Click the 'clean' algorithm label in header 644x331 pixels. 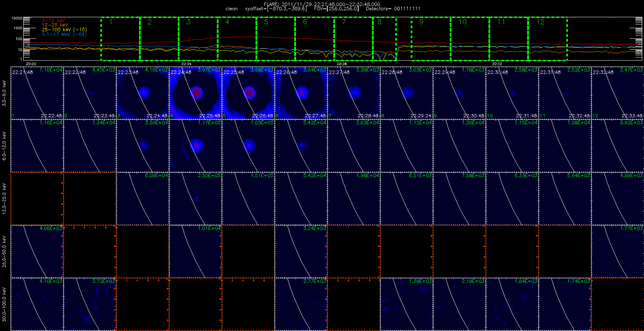coord(232,8)
